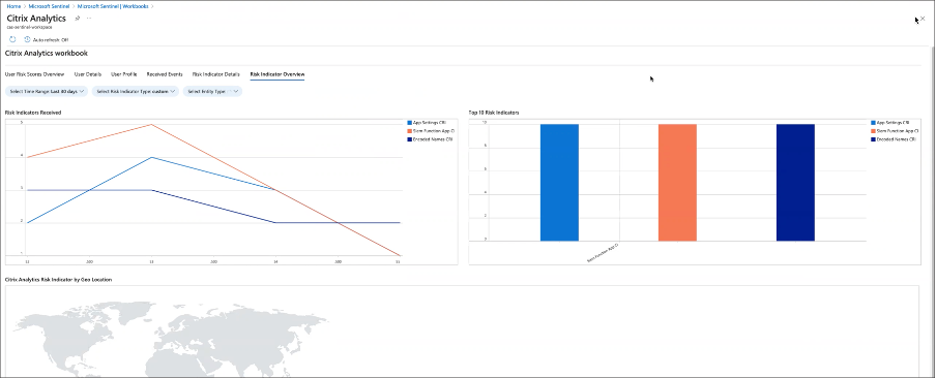Expand the Select Time Range dropdown
The width and height of the screenshot is (936, 378).
click(47, 91)
